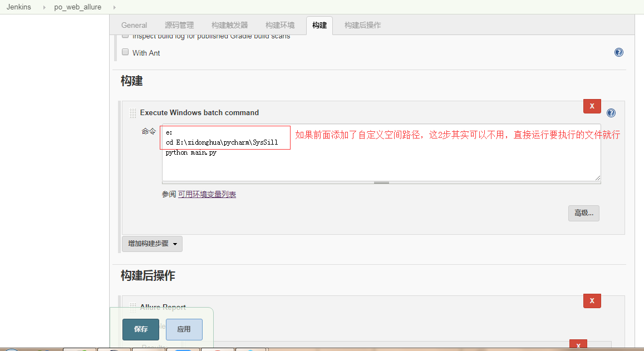Click the 构建后操作 section heading
This screenshot has height=351, width=644.
(x=148, y=275)
